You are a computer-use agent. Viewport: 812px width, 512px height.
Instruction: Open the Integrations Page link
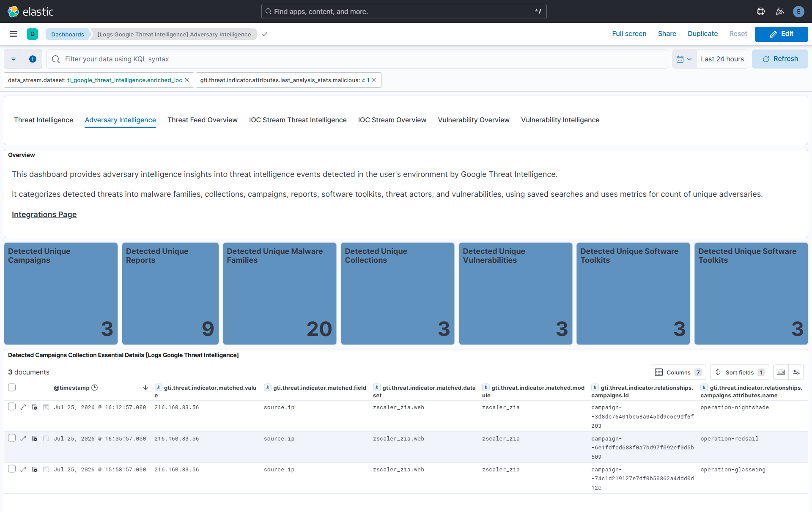click(44, 215)
